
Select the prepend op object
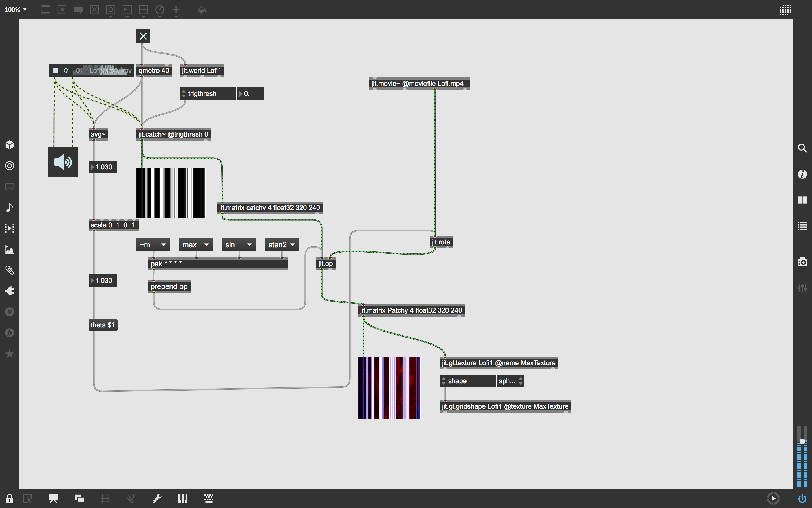pos(169,286)
